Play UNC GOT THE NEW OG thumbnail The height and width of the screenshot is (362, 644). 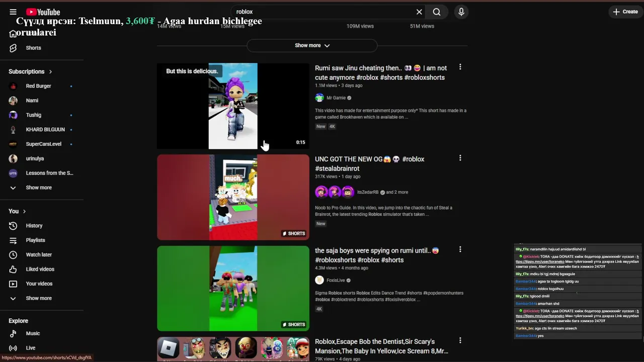(x=233, y=197)
